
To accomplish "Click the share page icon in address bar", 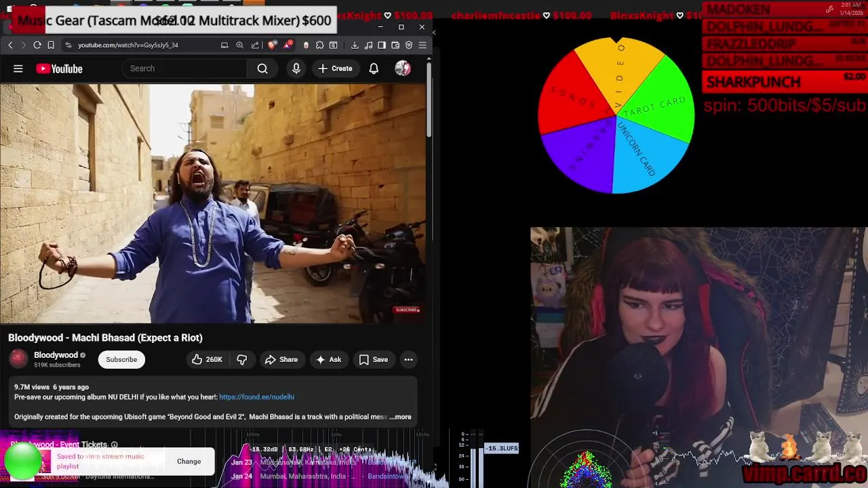I will (255, 45).
